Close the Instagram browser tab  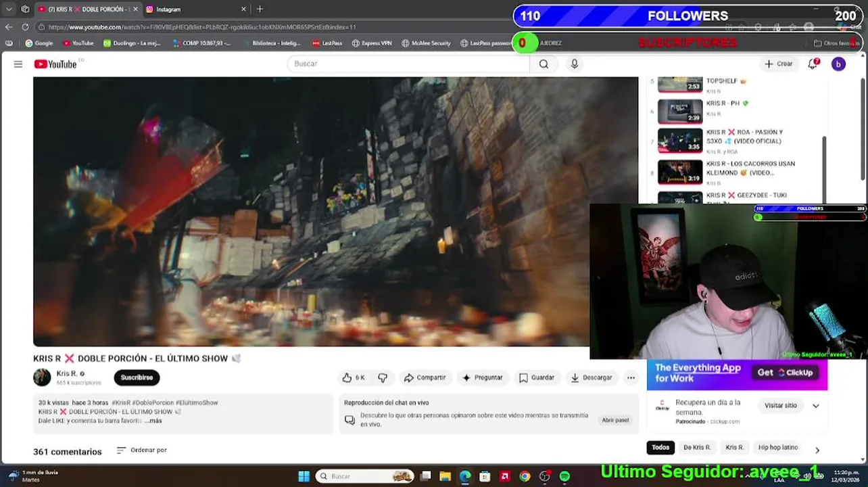pos(243,9)
